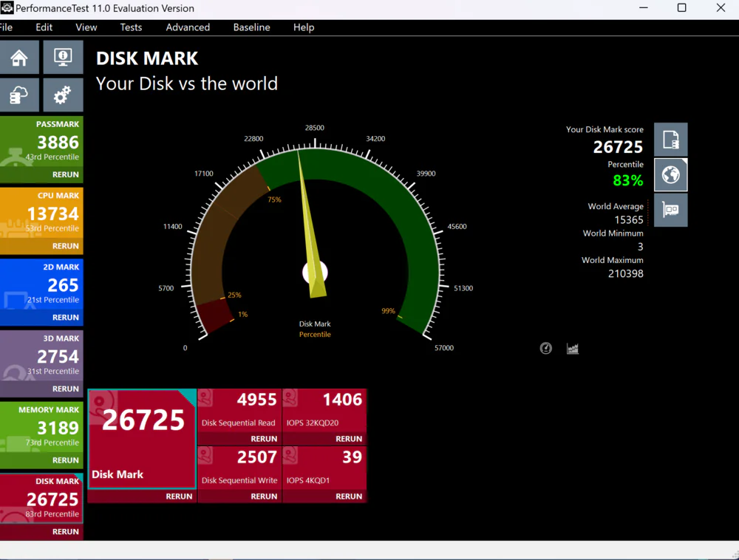Rerun Disk Mark in the left sidebar
The image size is (739, 560).
pyautogui.click(x=66, y=531)
